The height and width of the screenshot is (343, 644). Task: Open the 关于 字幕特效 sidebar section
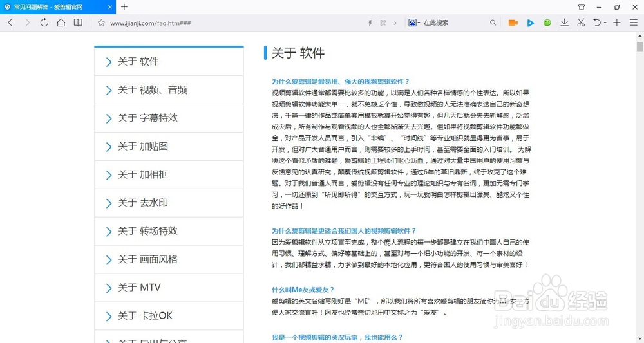pyautogui.click(x=169, y=118)
